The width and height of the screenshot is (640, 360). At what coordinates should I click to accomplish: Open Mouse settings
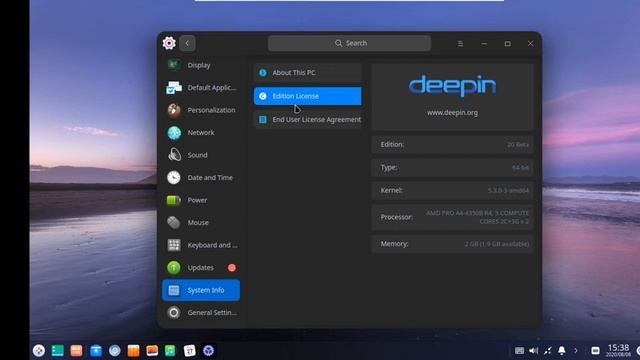pyautogui.click(x=201, y=222)
